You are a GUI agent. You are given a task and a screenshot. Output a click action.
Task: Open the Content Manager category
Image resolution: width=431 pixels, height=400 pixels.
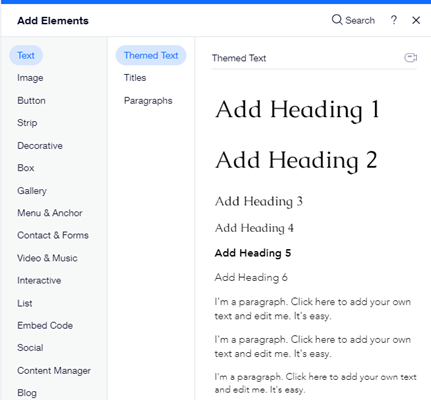pos(54,371)
